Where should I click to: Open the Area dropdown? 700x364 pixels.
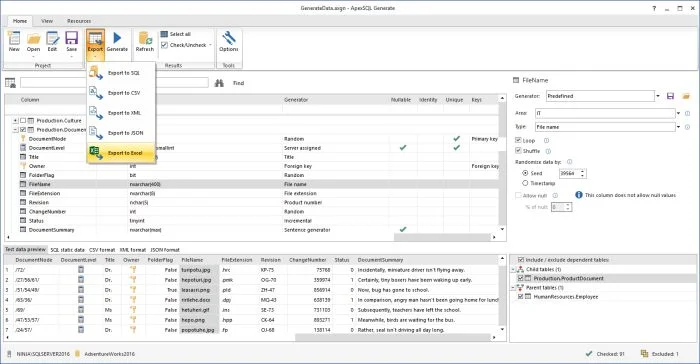pyautogui.click(x=679, y=113)
